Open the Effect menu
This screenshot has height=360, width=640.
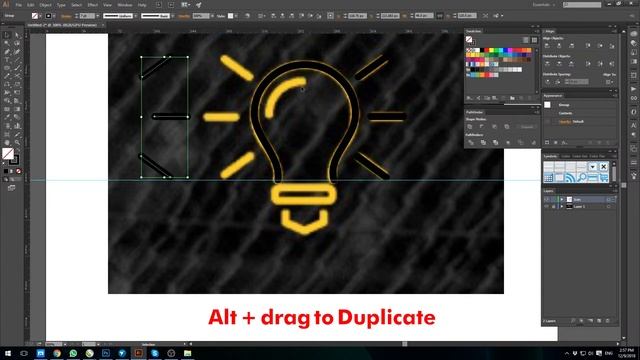click(x=93, y=5)
